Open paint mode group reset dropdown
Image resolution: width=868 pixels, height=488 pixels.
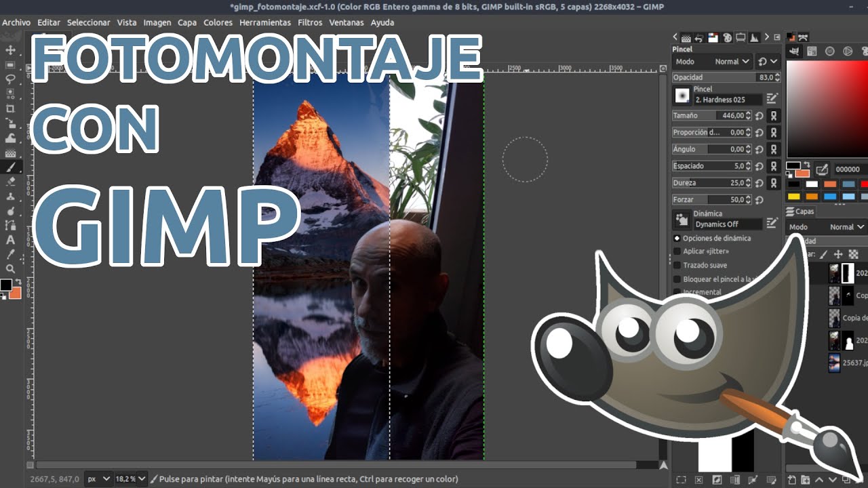click(x=768, y=61)
